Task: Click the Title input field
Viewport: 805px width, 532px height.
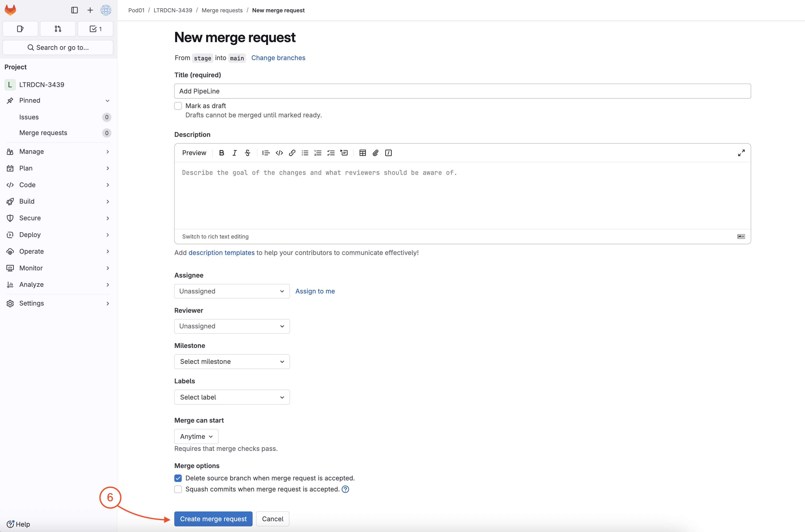Action: [462, 91]
